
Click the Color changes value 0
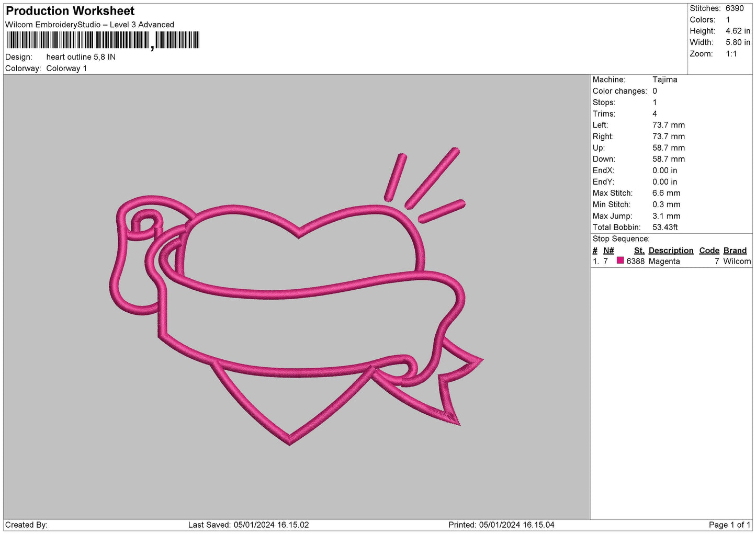pos(655,91)
